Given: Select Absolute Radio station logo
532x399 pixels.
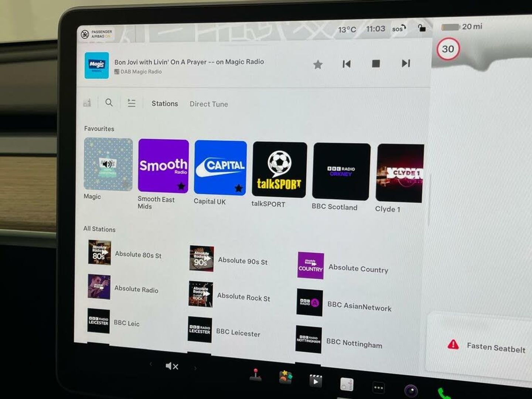Looking at the screenshot, I should [x=99, y=287].
